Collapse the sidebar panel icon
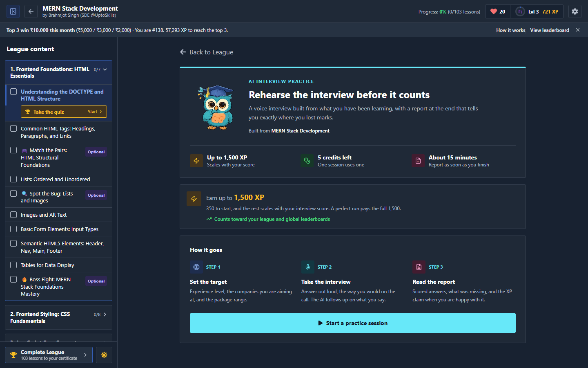Image resolution: width=588 pixels, height=368 pixels. pyautogui.click(x=13, y=11)
